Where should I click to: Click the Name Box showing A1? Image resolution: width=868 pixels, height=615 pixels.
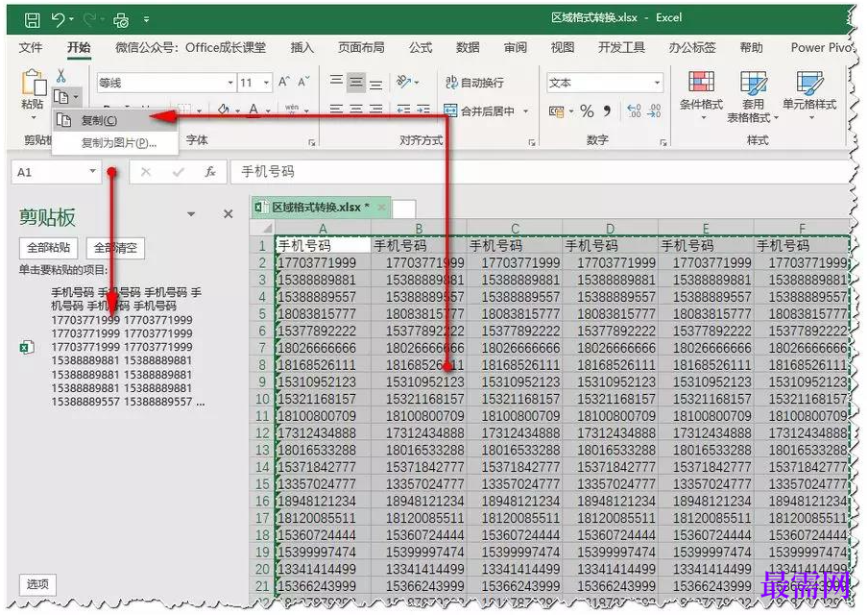[49, 172]
